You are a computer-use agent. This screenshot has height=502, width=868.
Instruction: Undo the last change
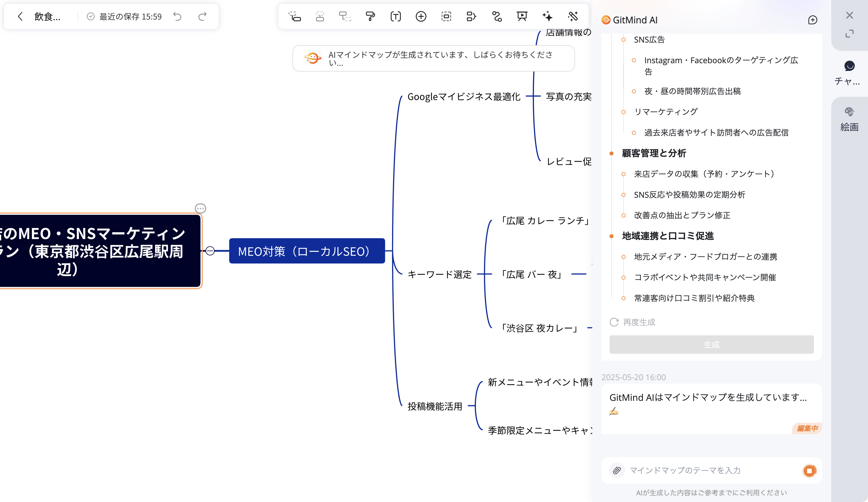[178, 16]
